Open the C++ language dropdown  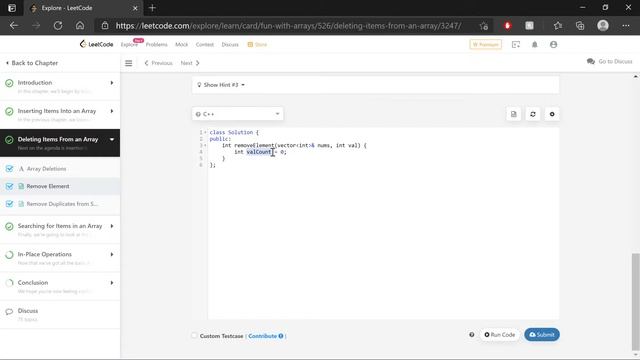click(x=238, y=114)
